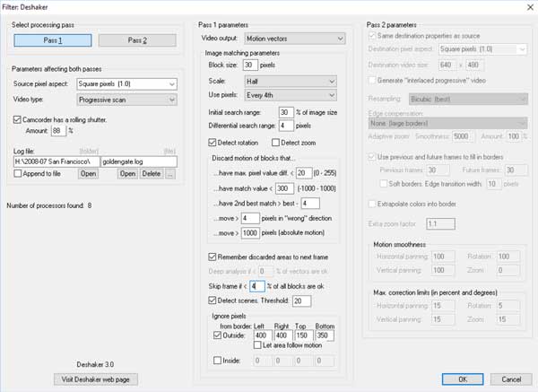Confirm settings with the OK button
This screenshot has width=538, height=392.
462,379
